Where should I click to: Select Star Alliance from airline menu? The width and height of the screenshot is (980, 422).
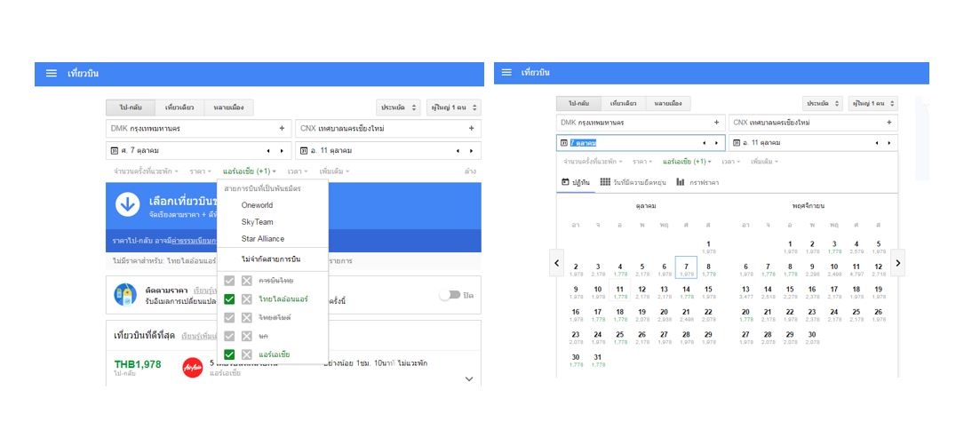pyautogui.click(x=262, y=239)
